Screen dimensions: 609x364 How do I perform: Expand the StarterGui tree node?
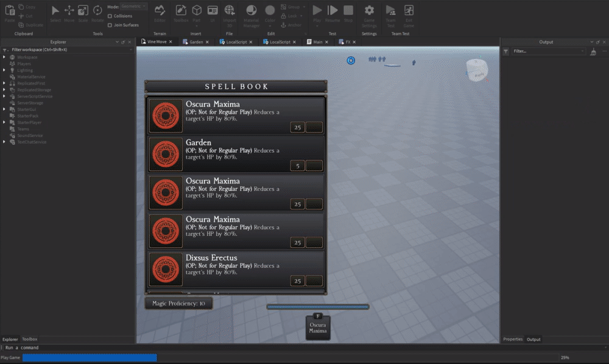[x=4, y=110]
